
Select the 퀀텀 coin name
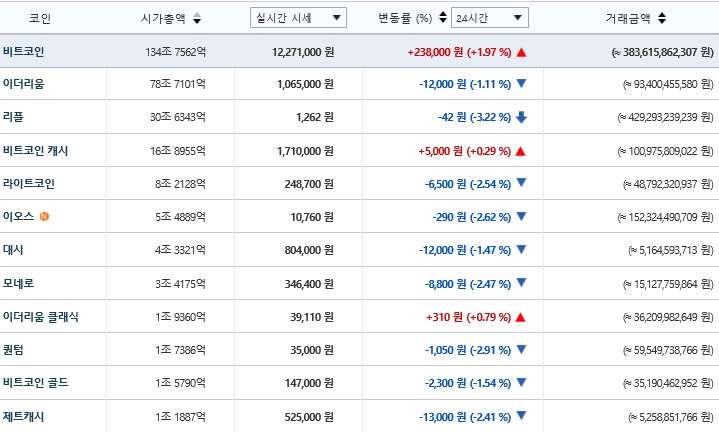(13, 350)
